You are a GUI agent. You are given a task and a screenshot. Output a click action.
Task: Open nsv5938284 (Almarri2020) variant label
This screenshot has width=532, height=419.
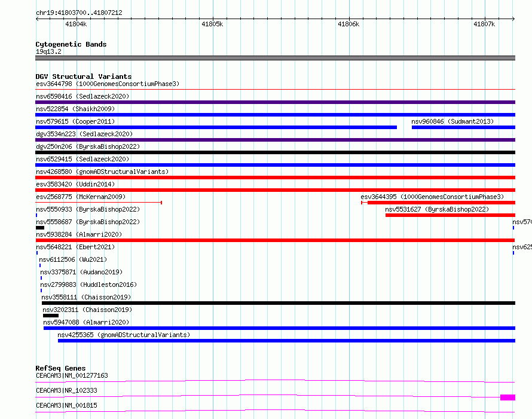pos(79,234)
